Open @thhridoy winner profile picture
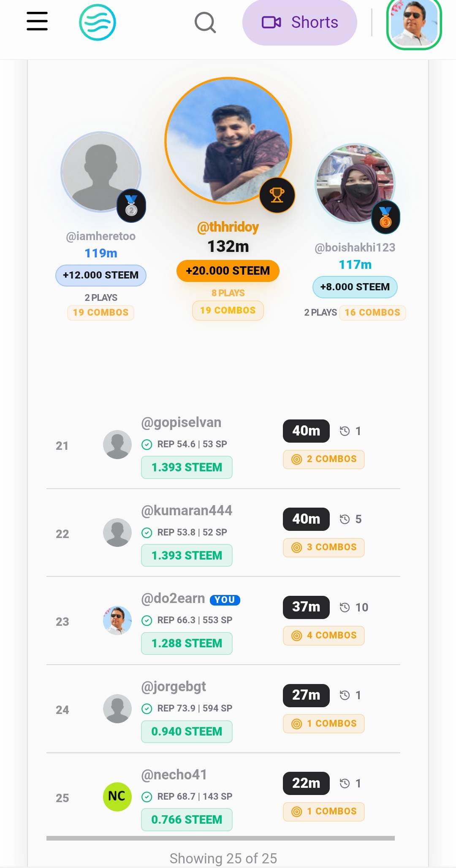Screen dimensions: 456x868 pyautogui.click(x=228, y=141)
